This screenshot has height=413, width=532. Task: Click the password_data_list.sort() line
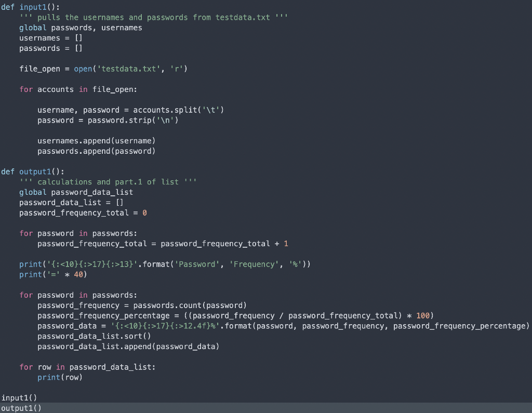(x=94, y=336)
